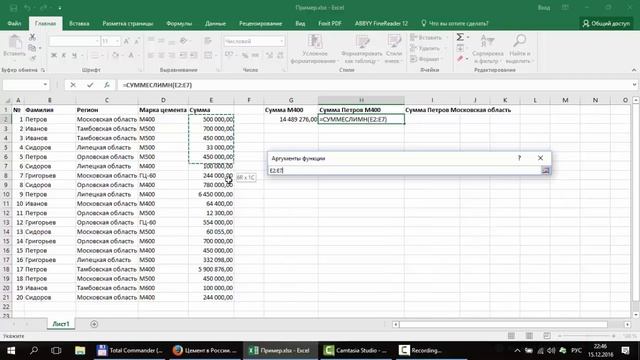Click cell with 14 489 276,00 value
Screen dimensions: 640x360
291,119
